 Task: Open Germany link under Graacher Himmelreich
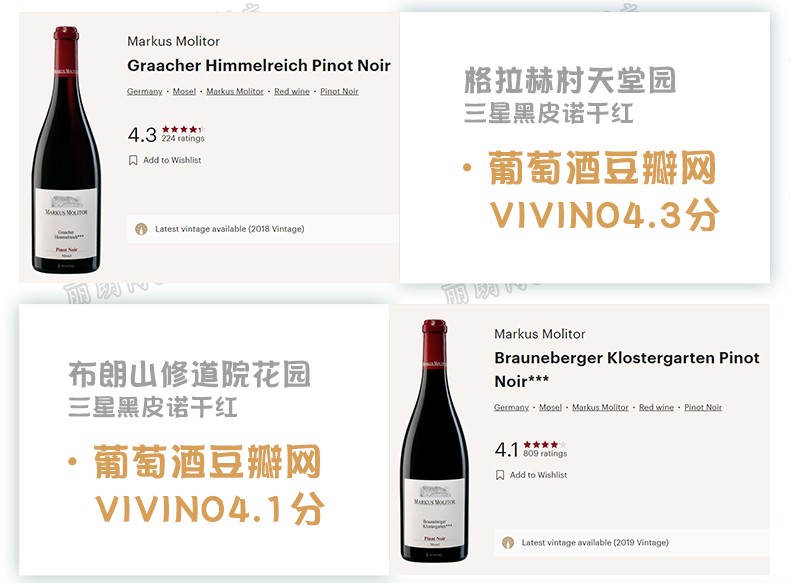coord(145,91)
